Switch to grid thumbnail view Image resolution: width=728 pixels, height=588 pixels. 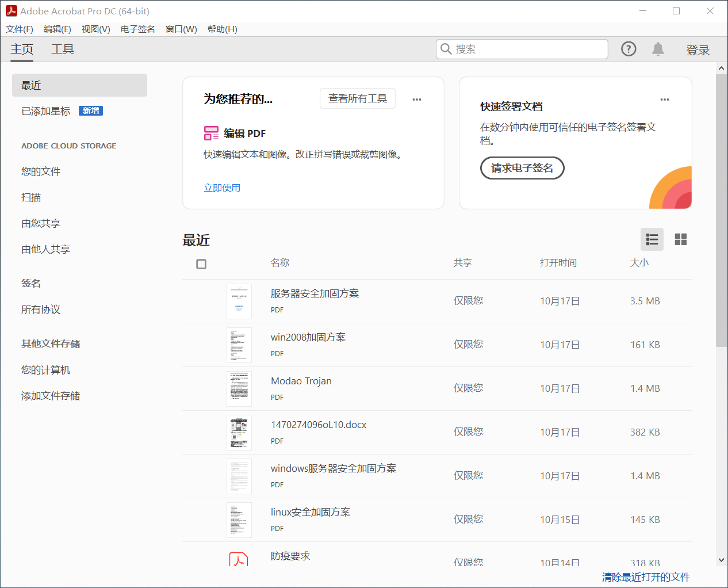681,239
